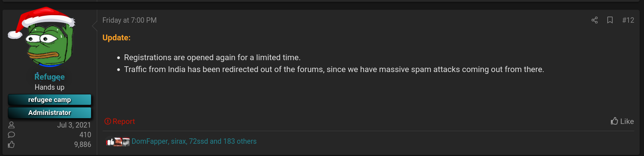Click the Friday at 7:00 PM timestamp
Screen dimensions: 644x156
(x=130, y=20)
